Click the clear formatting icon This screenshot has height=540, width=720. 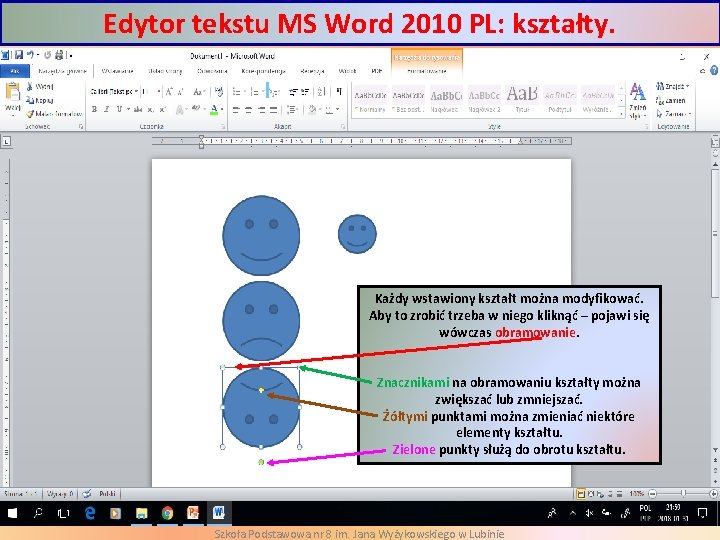point(219,91)
